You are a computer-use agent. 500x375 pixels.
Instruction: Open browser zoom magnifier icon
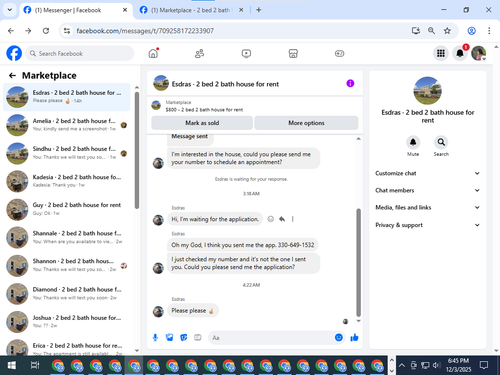431,31
